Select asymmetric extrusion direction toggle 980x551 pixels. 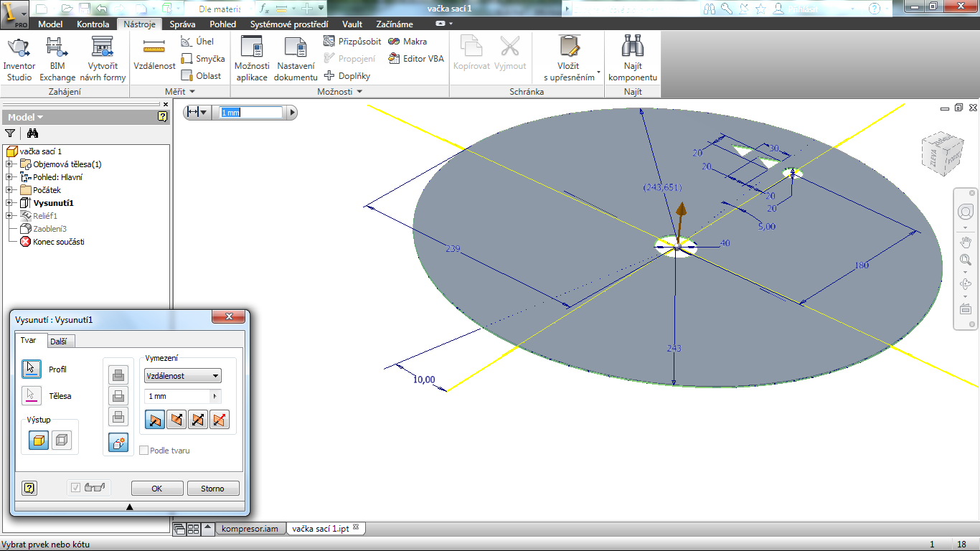pos(220,420)
